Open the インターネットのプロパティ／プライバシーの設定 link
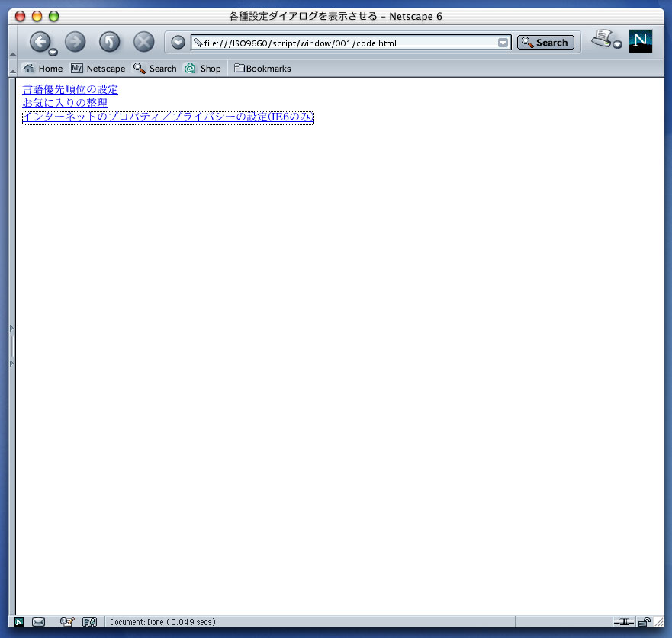This screenshot has height=638, width=672. [168, 117]
